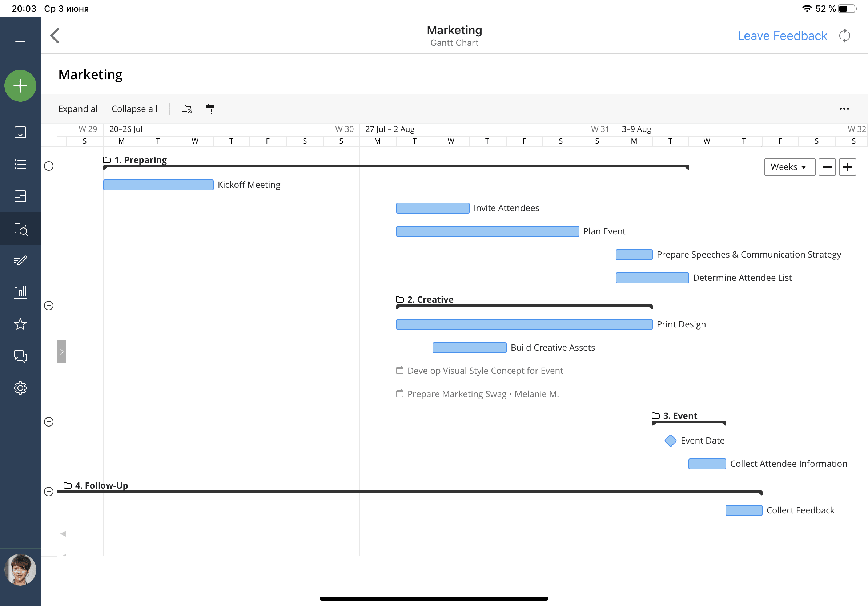Click the 2. Creative folder label
The image size is (868, 606).
click(430, 300)
